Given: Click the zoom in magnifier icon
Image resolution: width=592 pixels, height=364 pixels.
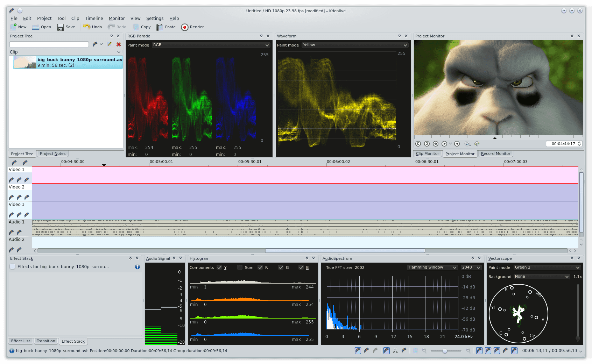Looking at the screenshot, I should [468, 351].
